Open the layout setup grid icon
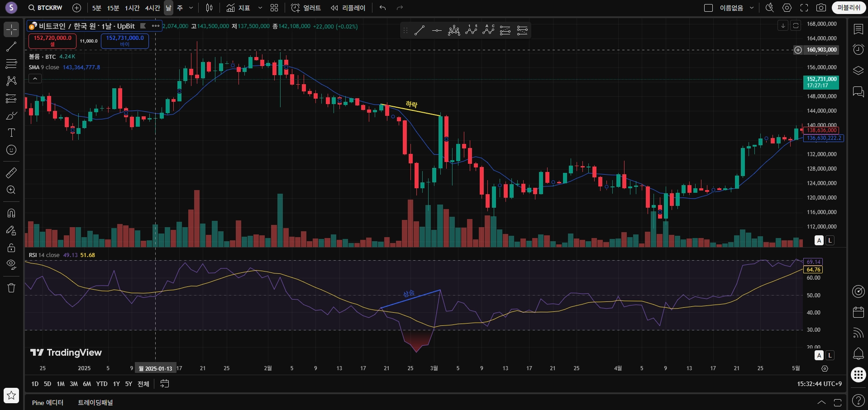The width and height of the screenshot is (868, 410). pyautogui.click(x=274, y=8)
